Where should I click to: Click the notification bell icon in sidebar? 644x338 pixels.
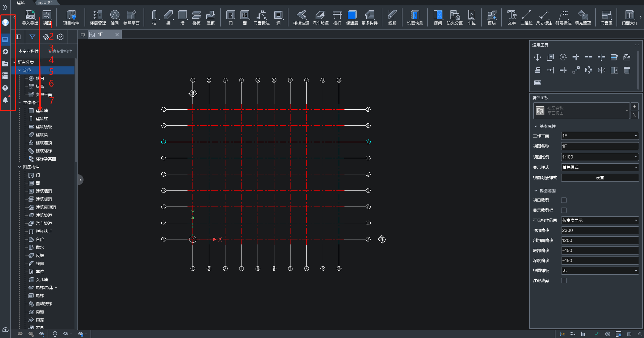pos(5,100)
